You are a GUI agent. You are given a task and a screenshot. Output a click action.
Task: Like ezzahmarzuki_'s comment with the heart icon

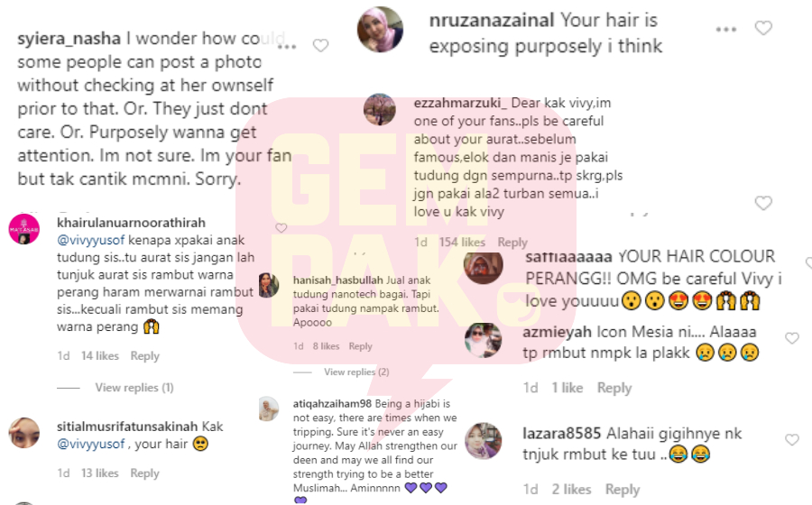pyautogui.click(x=762, y=203)
